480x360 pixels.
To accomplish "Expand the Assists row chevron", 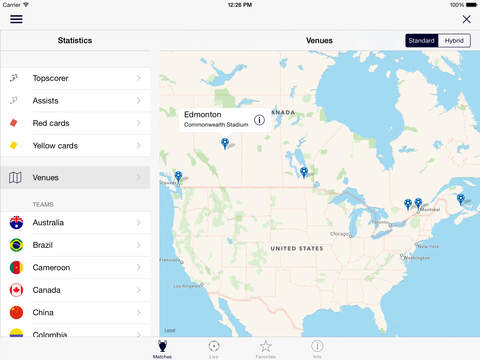I will pyautogui.click(x=139, y=101).
